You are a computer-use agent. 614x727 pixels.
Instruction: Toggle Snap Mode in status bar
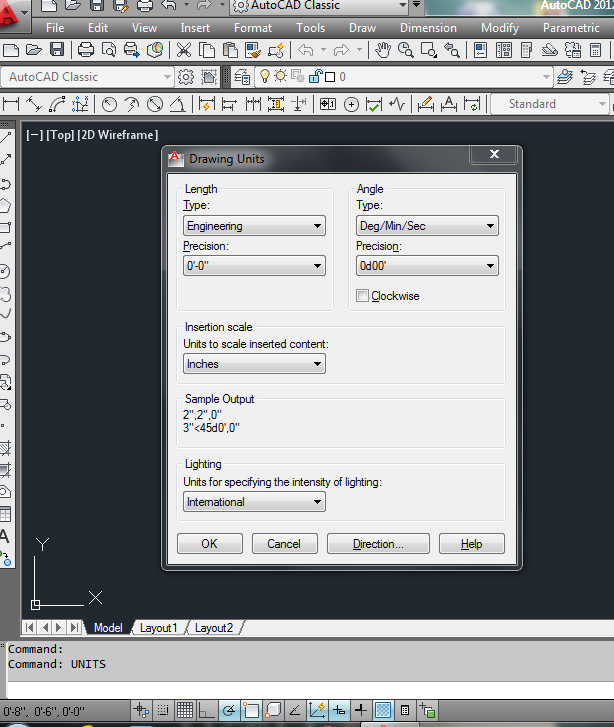click(x=163, y=710)
